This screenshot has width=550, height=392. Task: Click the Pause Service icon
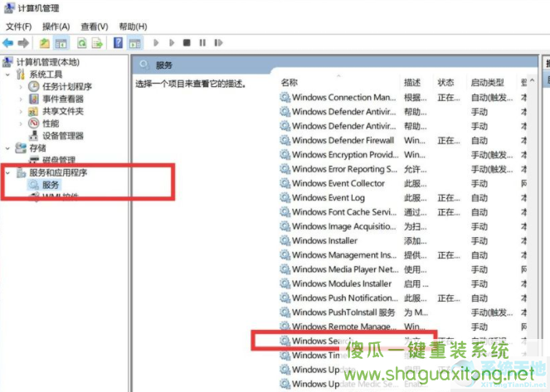(202, 43)
